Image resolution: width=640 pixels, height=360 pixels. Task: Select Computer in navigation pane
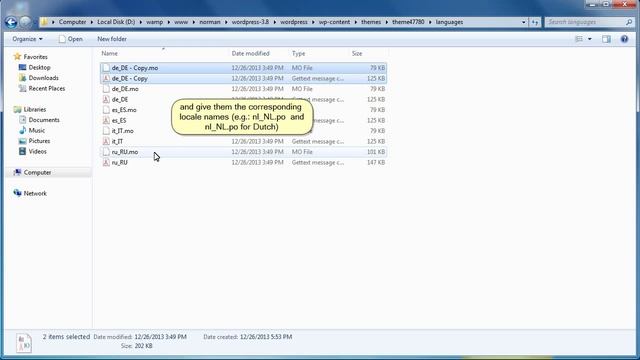[x=38, y=173]
